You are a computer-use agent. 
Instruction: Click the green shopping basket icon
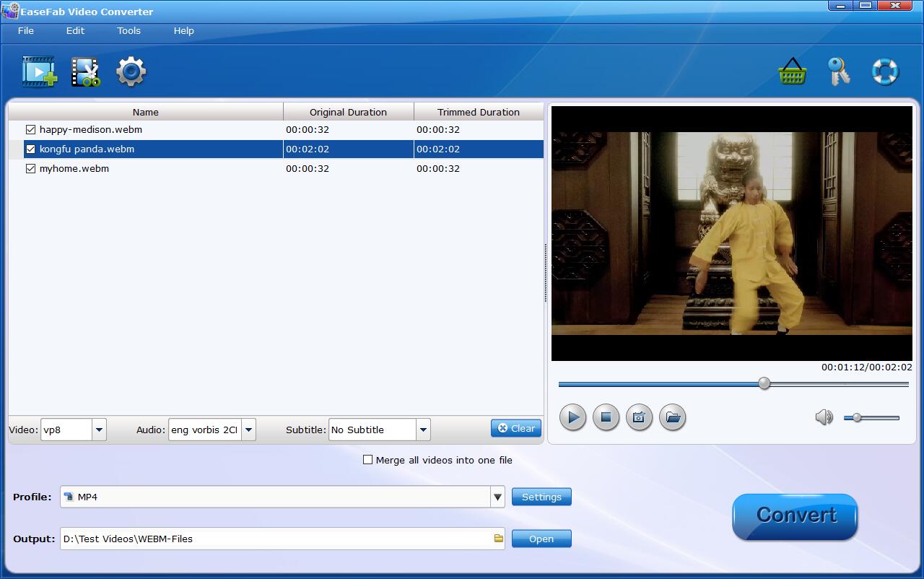(x=793, y=71)
